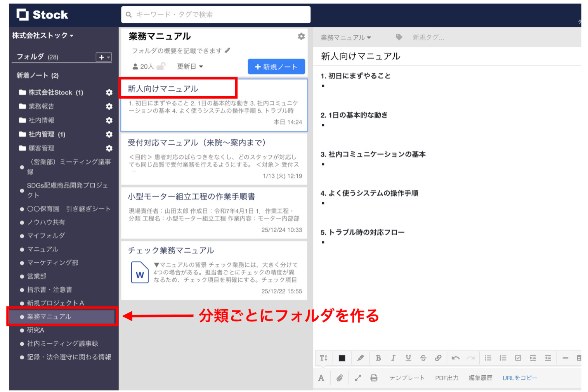
Task: Open the add folder plus dropdown
Action: click(104, 57)
